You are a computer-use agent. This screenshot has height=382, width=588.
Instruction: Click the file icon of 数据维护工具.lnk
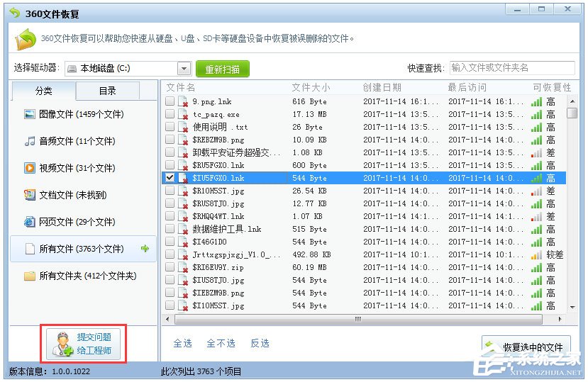coord(183,229)
